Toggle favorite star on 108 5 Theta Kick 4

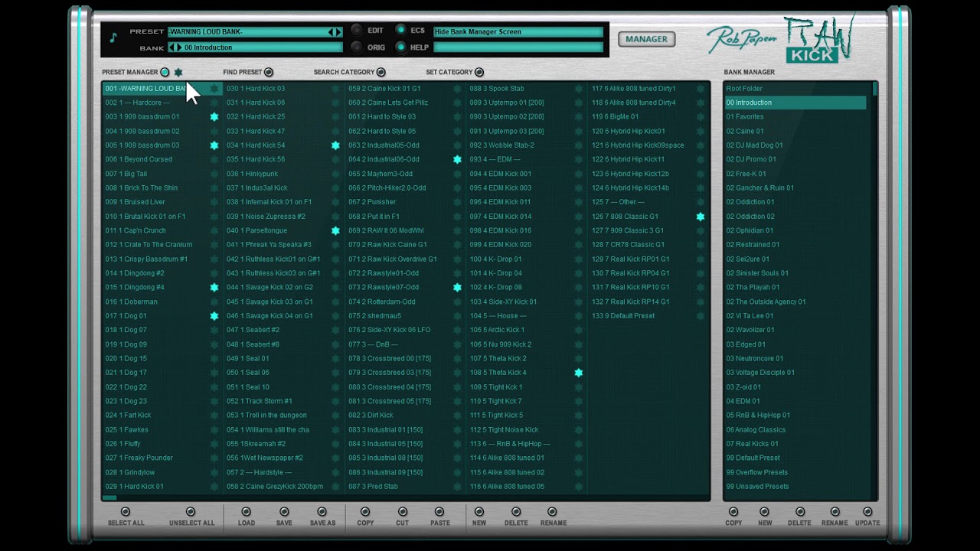pos(579,373)
